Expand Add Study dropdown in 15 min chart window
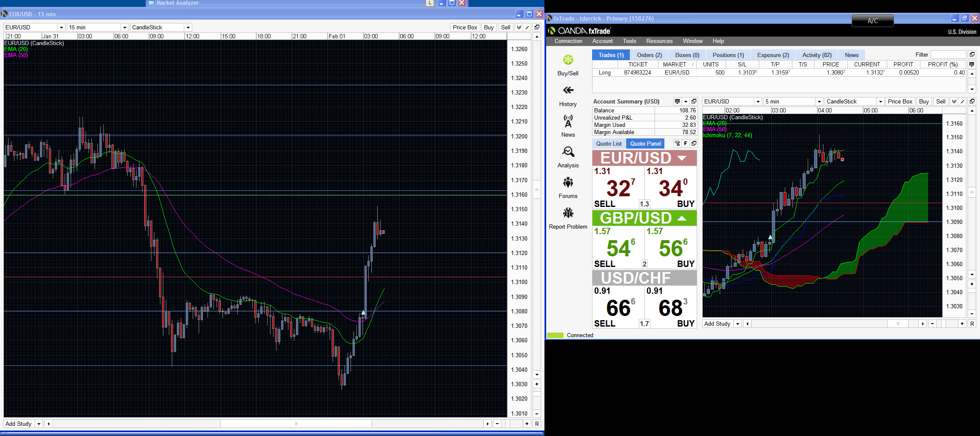The width and height of the screenshot is (980, 436). tap(39, 424)
